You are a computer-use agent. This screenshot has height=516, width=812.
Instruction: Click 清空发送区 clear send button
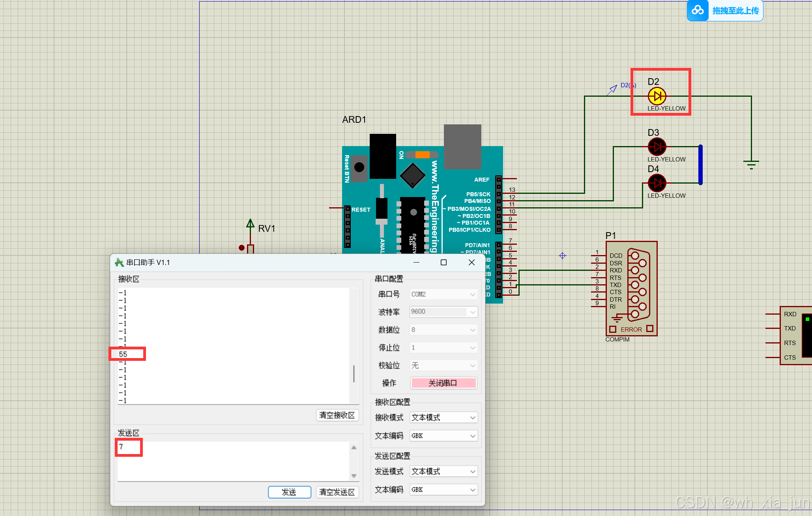(x=337, y=492)
